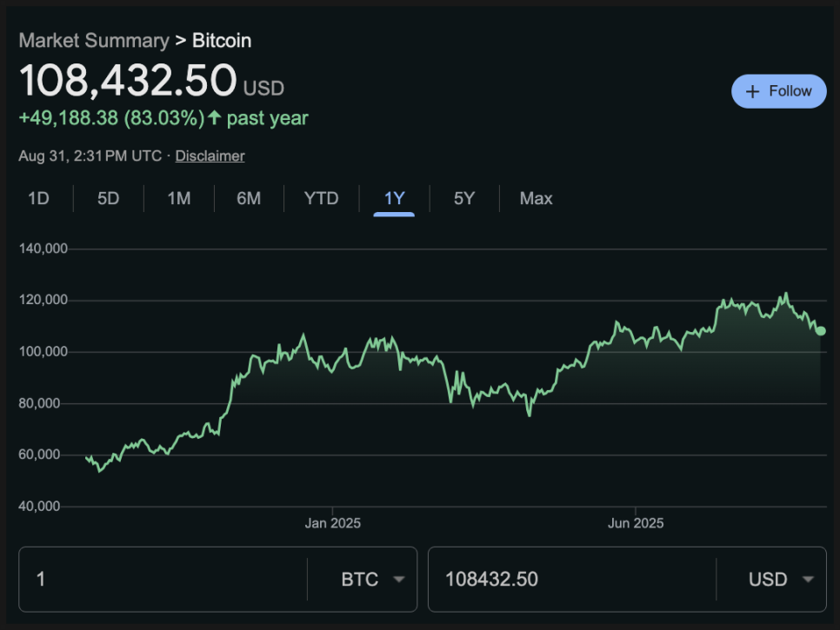This screenshot has width=840, height=630.
Task: Switch to the 5D range tab
Action: point(108,199)
